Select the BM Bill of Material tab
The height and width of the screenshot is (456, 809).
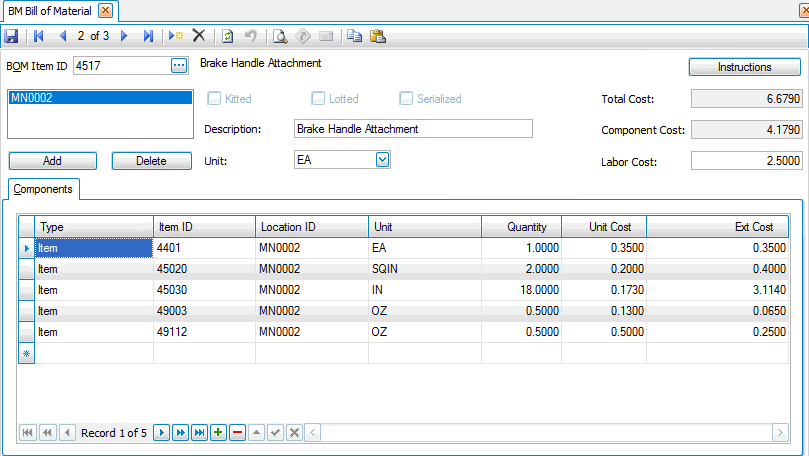point(50,10)
